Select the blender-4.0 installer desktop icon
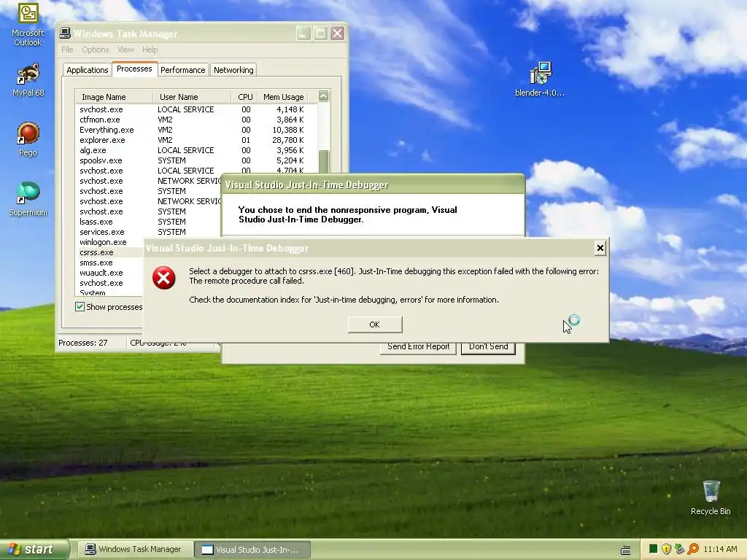 [540, 79]
